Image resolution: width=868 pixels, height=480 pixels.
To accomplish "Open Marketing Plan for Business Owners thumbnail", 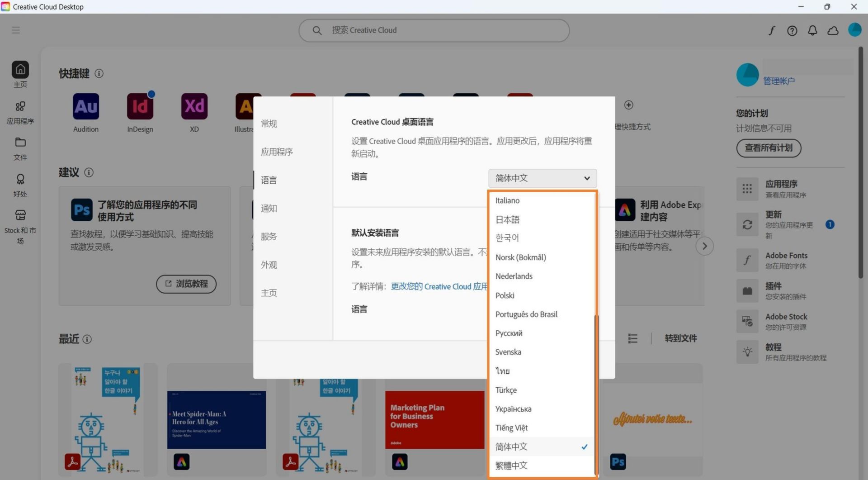I will (x=434, y=420).
